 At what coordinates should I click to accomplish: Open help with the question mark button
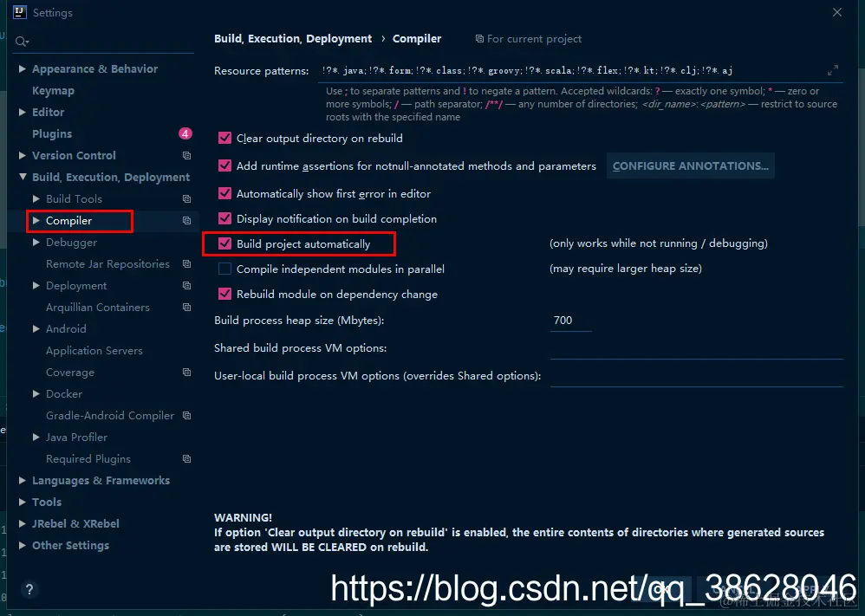[x=29, y=589]
